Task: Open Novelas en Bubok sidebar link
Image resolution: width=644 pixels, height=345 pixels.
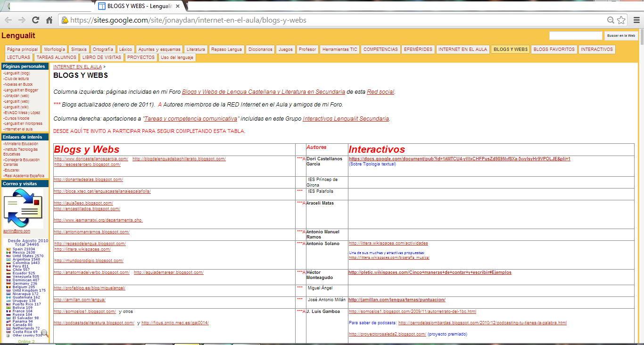Action: click(x=18, y=85)
